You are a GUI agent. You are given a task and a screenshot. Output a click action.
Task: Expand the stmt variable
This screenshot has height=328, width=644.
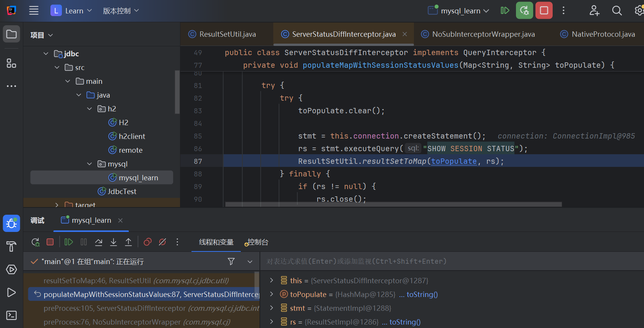tap(271, 308)
